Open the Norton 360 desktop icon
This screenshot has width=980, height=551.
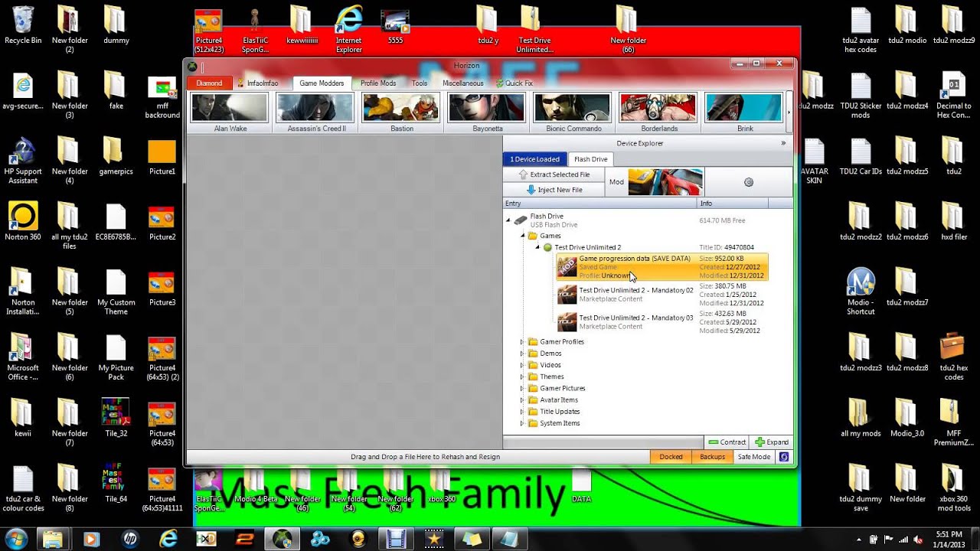point(23,221)
